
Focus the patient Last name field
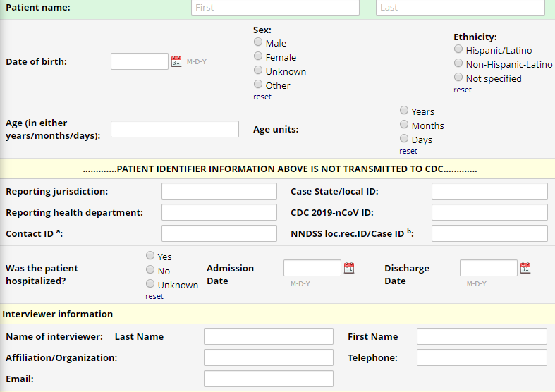point(461,7)
